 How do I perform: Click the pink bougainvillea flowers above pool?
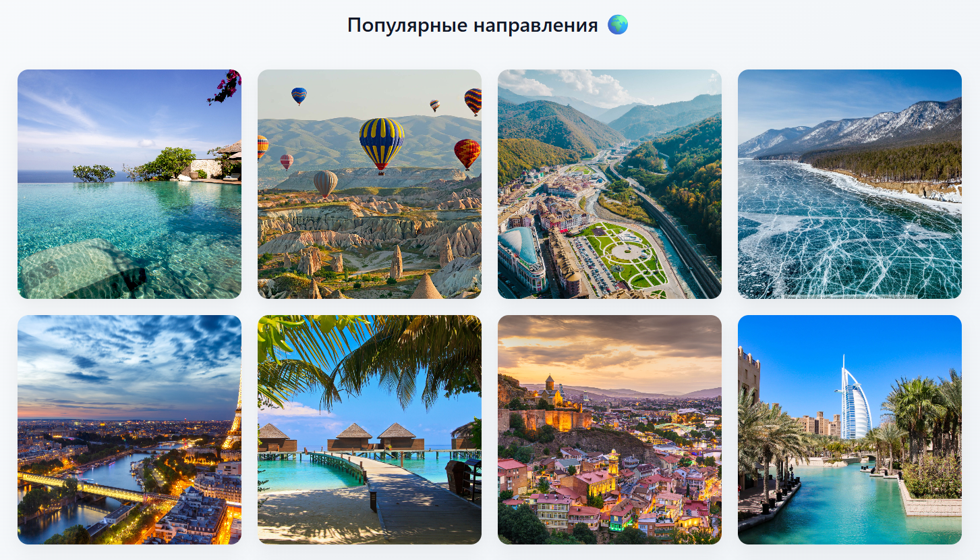[225, 86]
